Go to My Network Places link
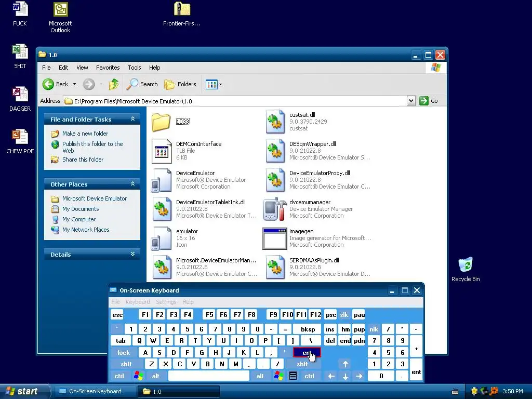 pos(86,229)
